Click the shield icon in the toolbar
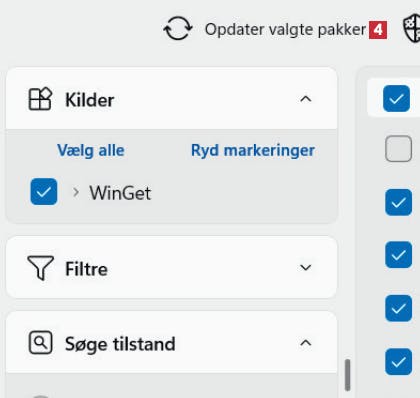Image resolution: width=420 pixels, height=398 pixels. coord(412,29)
